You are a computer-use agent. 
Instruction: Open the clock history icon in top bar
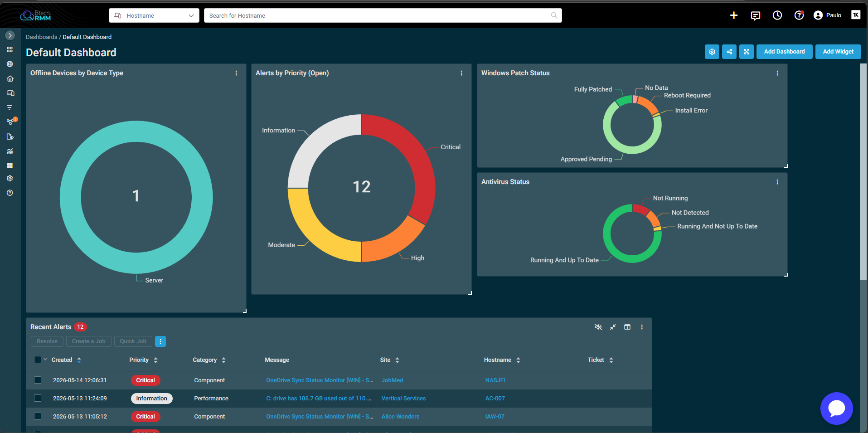(x=777, y=15)
